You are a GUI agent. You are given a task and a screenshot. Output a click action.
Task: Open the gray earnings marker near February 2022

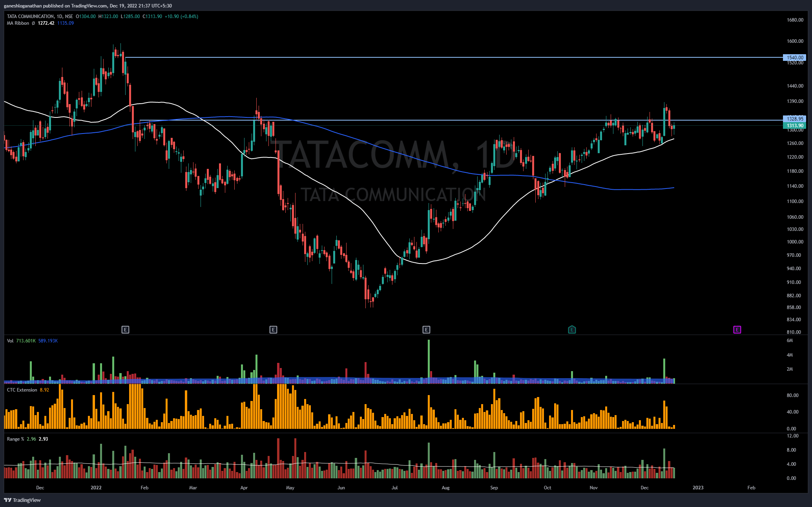click(125, 329)
